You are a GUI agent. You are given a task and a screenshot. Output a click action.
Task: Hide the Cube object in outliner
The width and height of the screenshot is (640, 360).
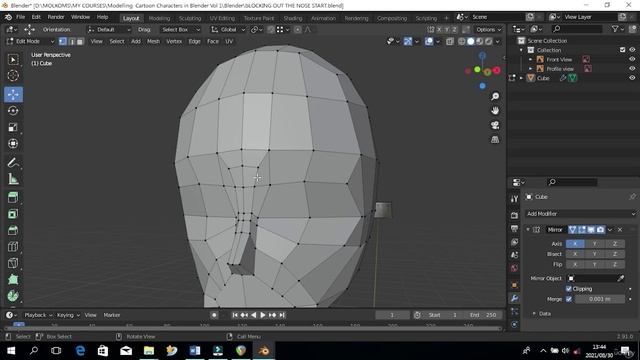pyautogui.click(x=632, y=78)
